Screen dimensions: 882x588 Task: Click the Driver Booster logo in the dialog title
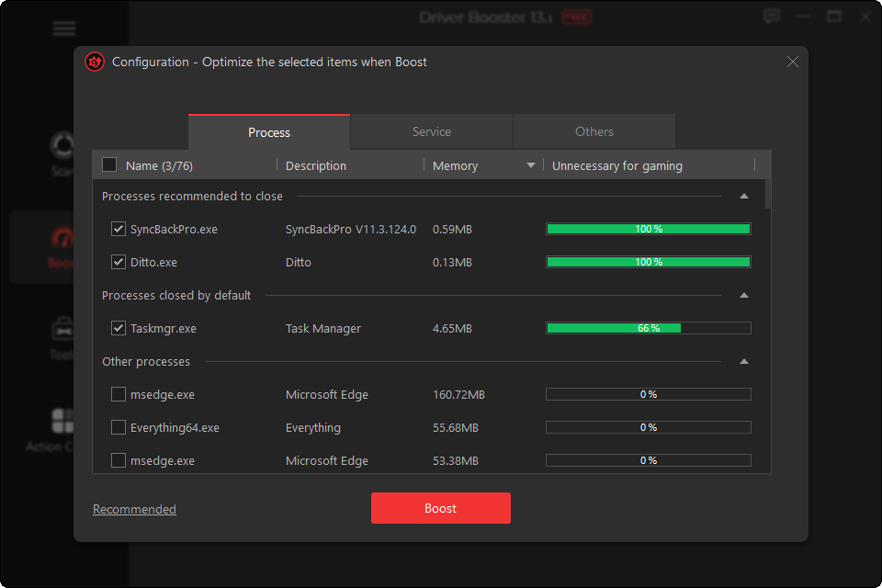coord(94,62)
